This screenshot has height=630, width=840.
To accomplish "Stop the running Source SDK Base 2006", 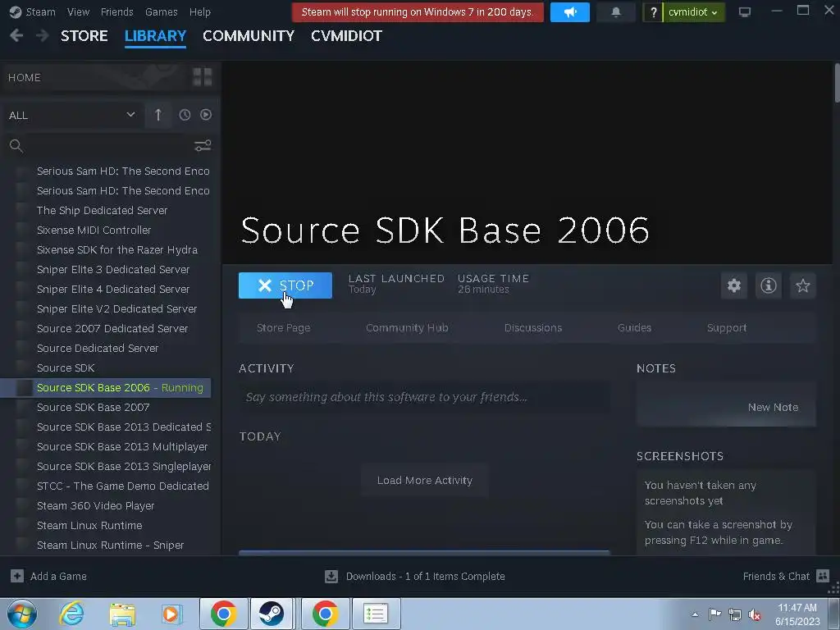I will pos(285,285).
